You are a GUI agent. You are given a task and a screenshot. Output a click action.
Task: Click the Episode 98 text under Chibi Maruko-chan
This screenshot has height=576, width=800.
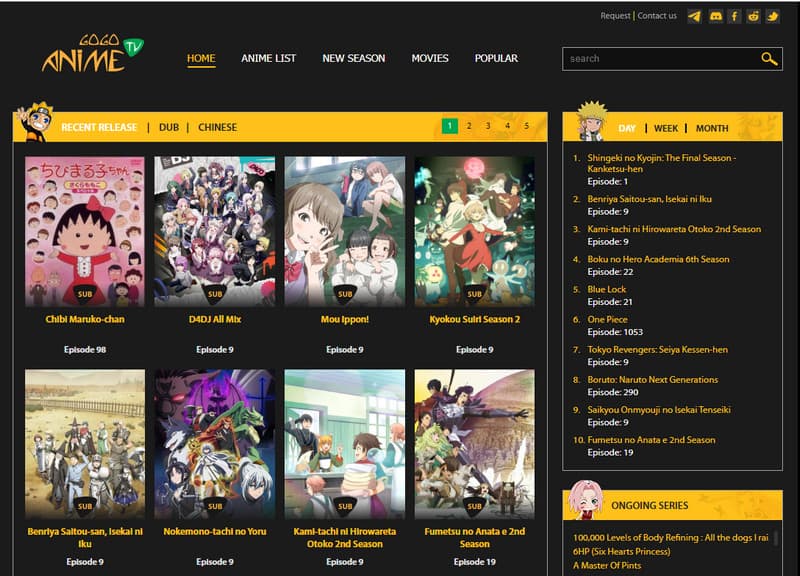(85, 349)
